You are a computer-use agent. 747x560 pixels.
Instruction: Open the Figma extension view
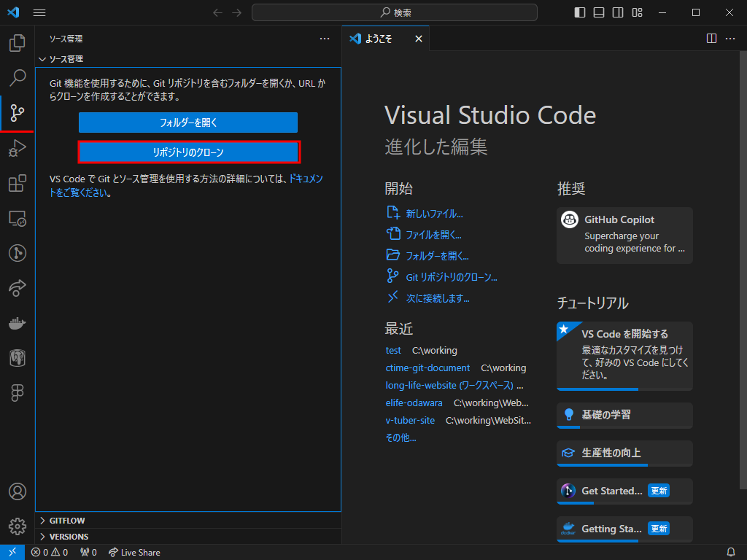pos(18,393)
